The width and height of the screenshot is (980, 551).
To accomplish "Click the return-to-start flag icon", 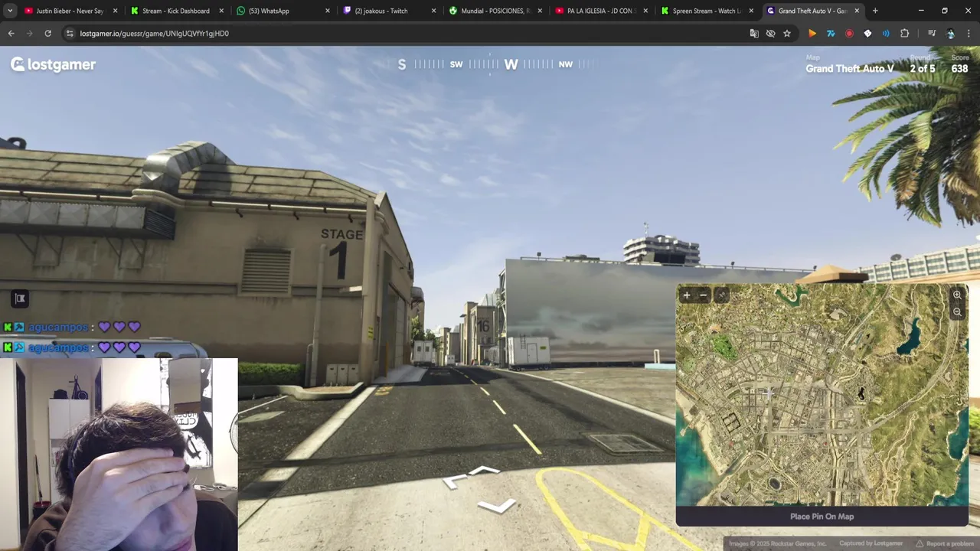I will (20, 298).
